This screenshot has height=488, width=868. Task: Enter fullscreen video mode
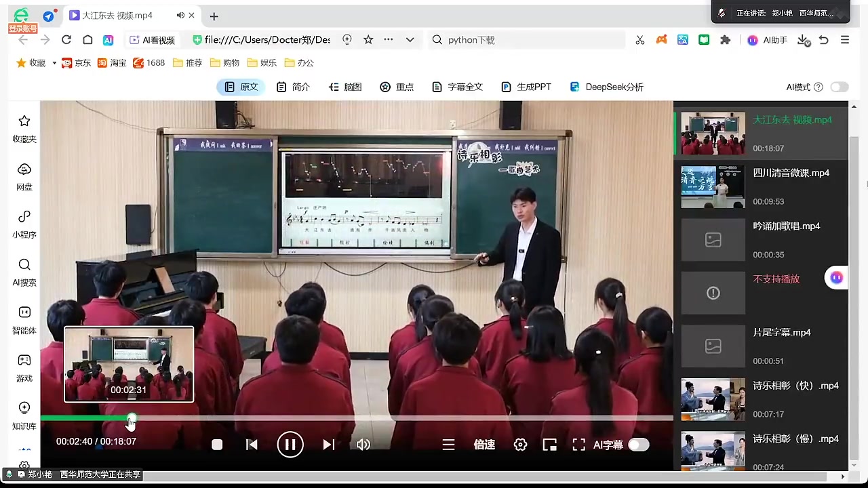click(578, 445)
